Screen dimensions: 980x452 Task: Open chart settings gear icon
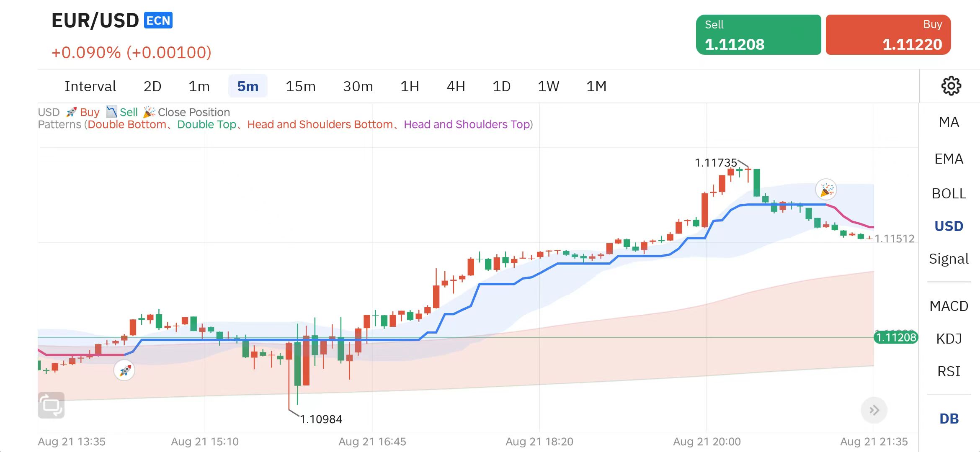tap(951, 86)
